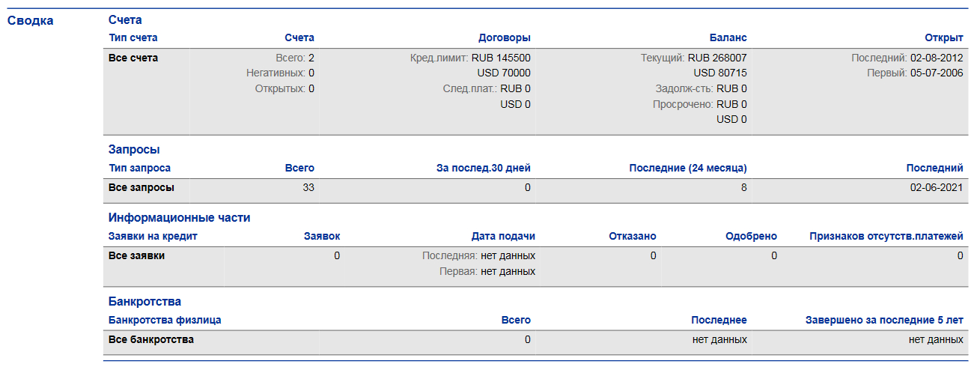The height and width of the screenshot is (370, 980).
Task: Select the Все запросы row label
Action: (x=141, y=187)
